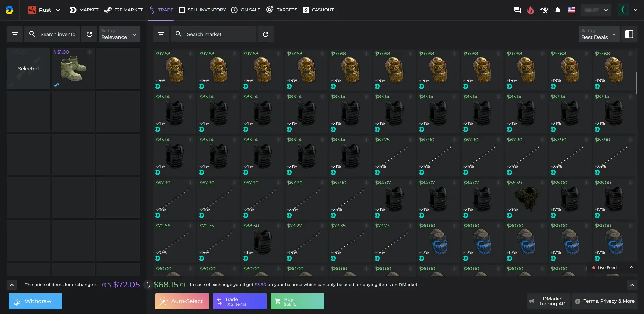Click the Withdraw button
This screenshot has height=314, width=644.
coord(36,301)
